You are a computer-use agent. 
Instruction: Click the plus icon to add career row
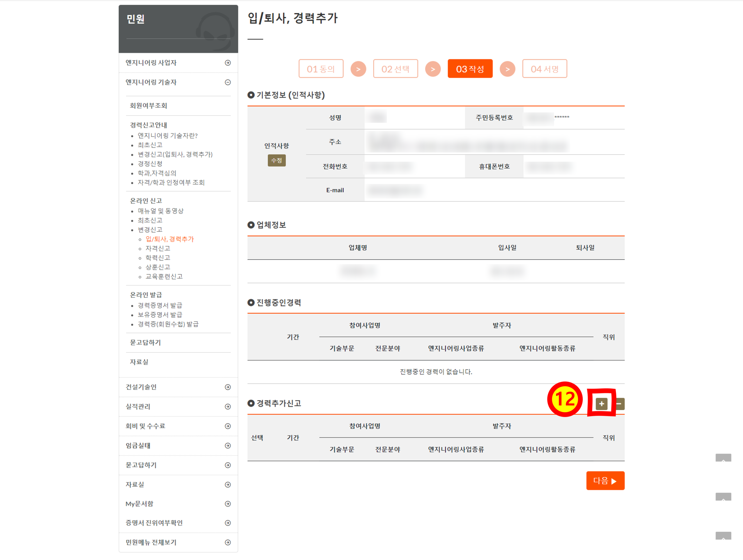601,404
